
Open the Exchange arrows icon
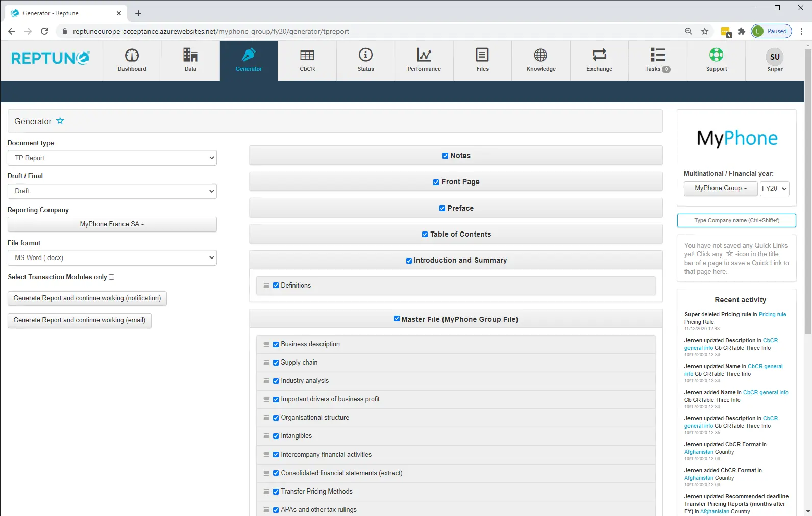tap(599, 55)
